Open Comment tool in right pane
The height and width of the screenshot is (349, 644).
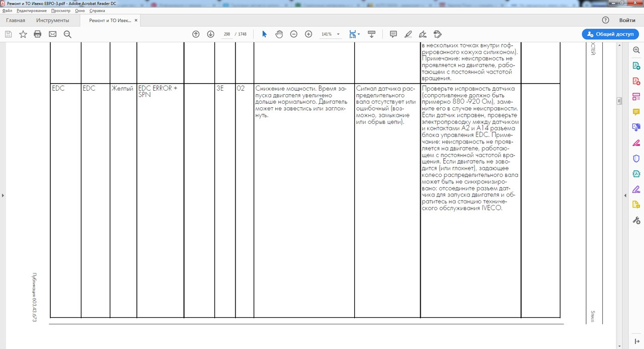click(636, 112)
